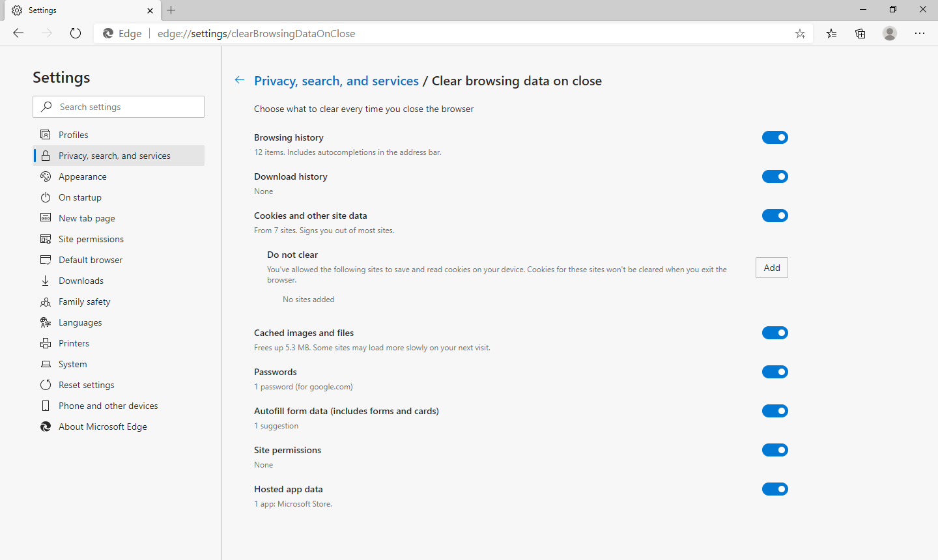Open Site permissions in the sidebar

(x=119, y=239)
